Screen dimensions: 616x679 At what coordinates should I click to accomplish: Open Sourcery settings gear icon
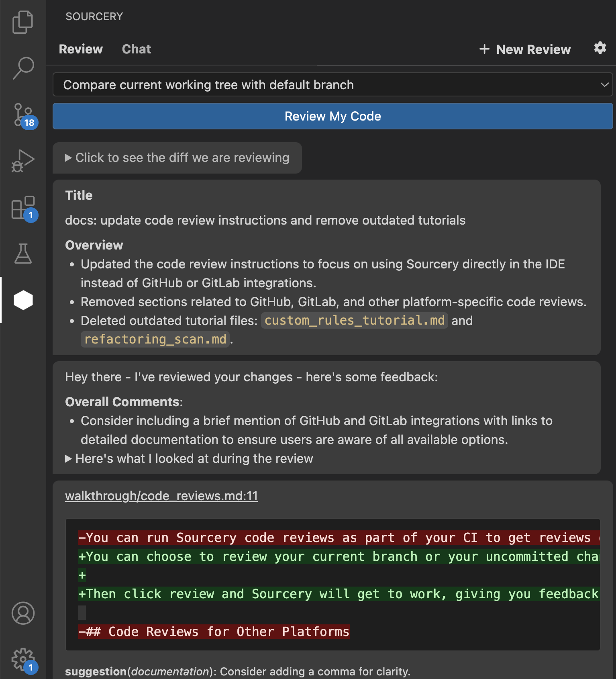pyautogui.click(x=600, y=48)
